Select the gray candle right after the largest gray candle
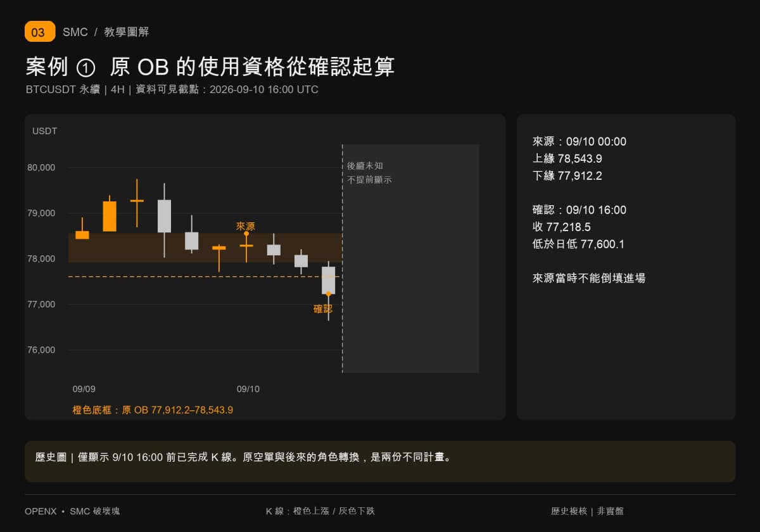The image size is (760, 532). pyautogui.click(x=192, y=241)
